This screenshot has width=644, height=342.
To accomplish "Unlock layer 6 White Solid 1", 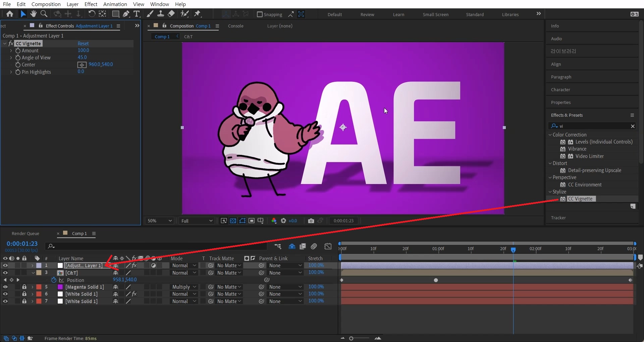I will pyautogui.click(x=24, y=294).
